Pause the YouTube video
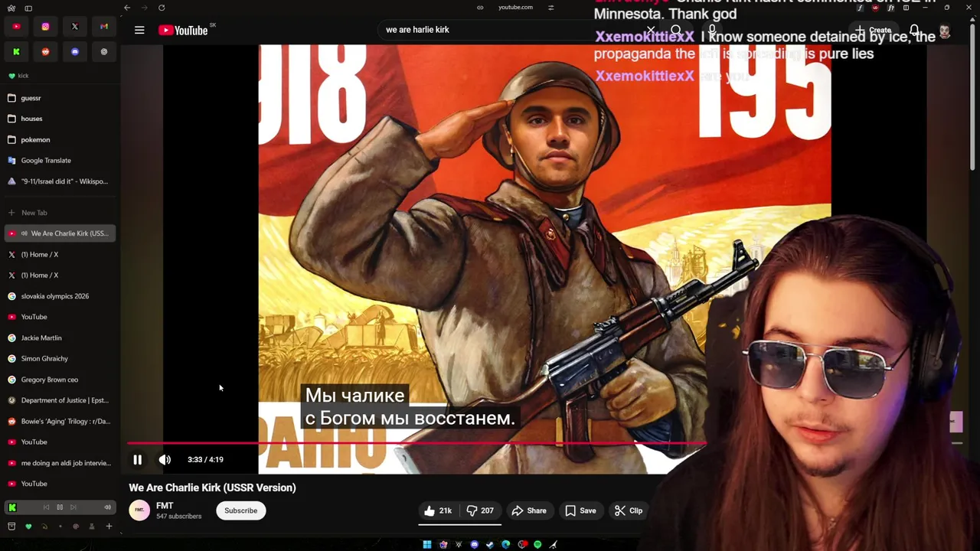The image size is (980, 551). point(137,460)
